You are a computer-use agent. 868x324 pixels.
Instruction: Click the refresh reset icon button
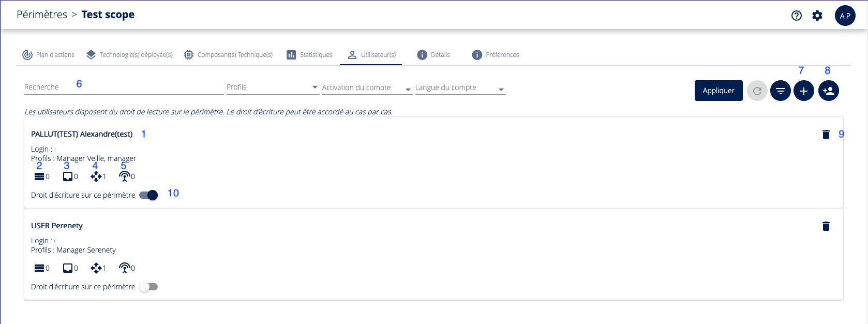click(x=757, y=91)
